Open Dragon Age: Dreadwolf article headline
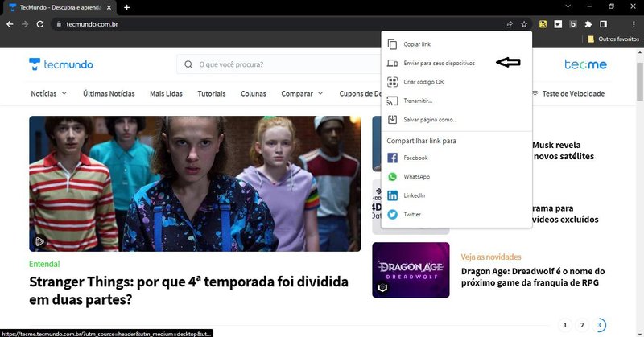This screenshot has width=644, height=337. [x=533, y=277]
